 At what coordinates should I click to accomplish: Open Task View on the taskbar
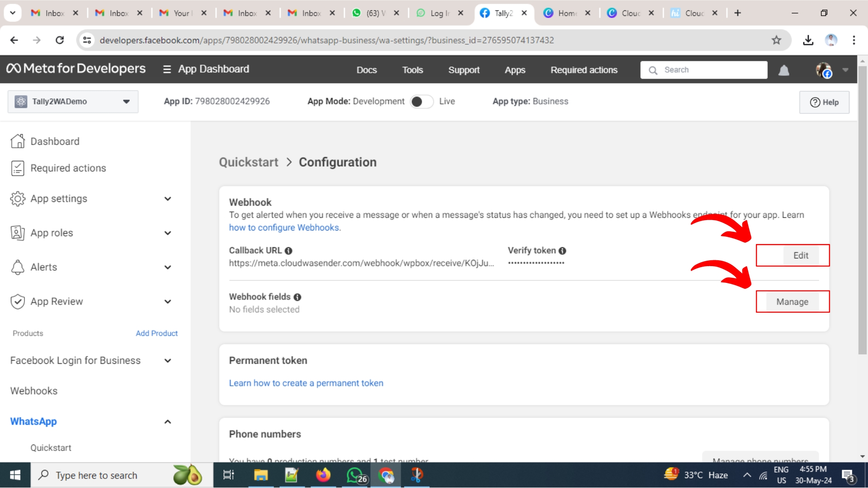(x=229, y=475)
